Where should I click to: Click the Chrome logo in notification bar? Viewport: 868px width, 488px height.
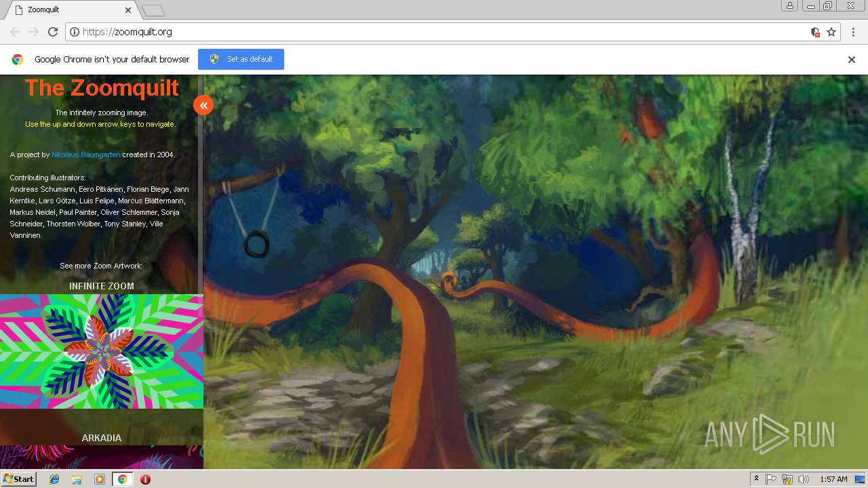[x=18, y=59]
